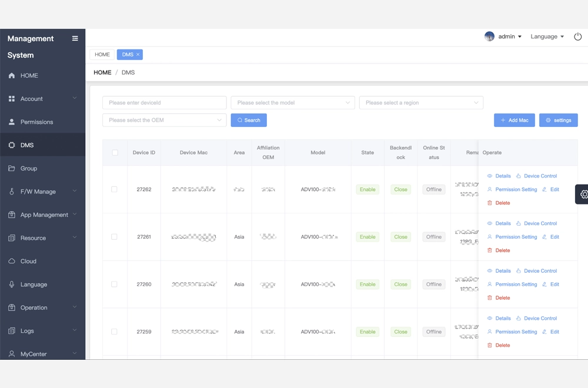Expand the App Management sidebar menu
Viewport: 588px width, 388px height.
pos(42,215)
